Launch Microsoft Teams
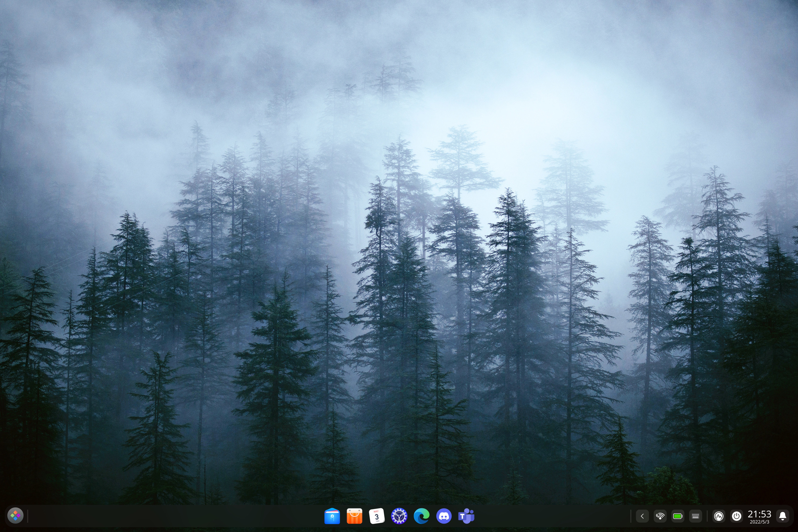 pyautogui.click(x=466, y=516)
